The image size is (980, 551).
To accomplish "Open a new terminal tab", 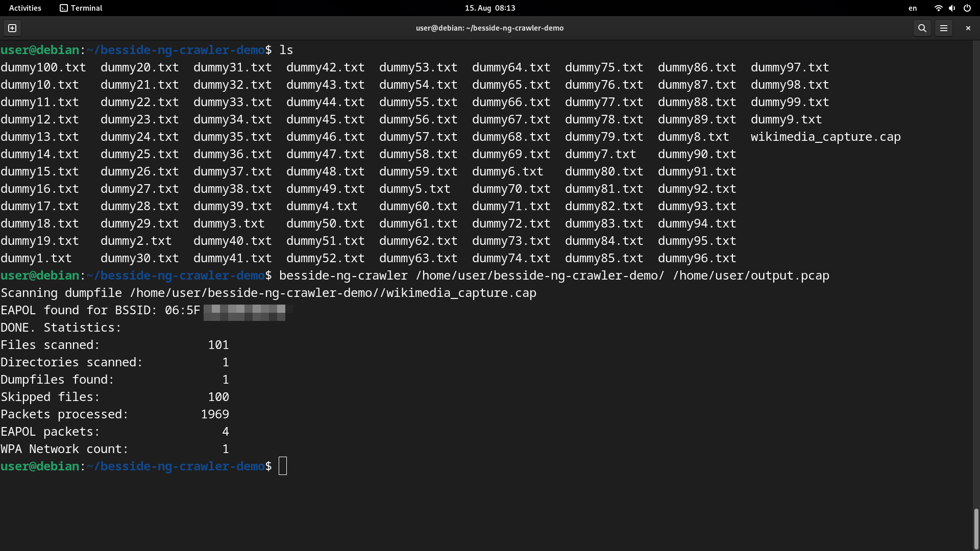I will 12,28.
